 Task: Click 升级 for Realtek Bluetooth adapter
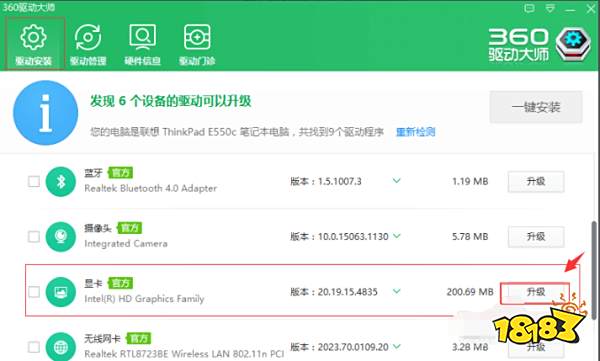536,181
